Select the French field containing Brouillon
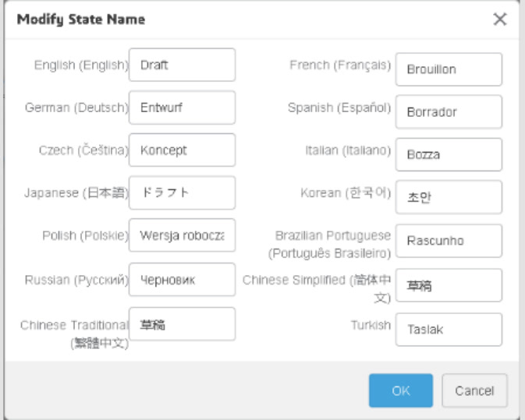525x420 pixels. tap(449, 69)
